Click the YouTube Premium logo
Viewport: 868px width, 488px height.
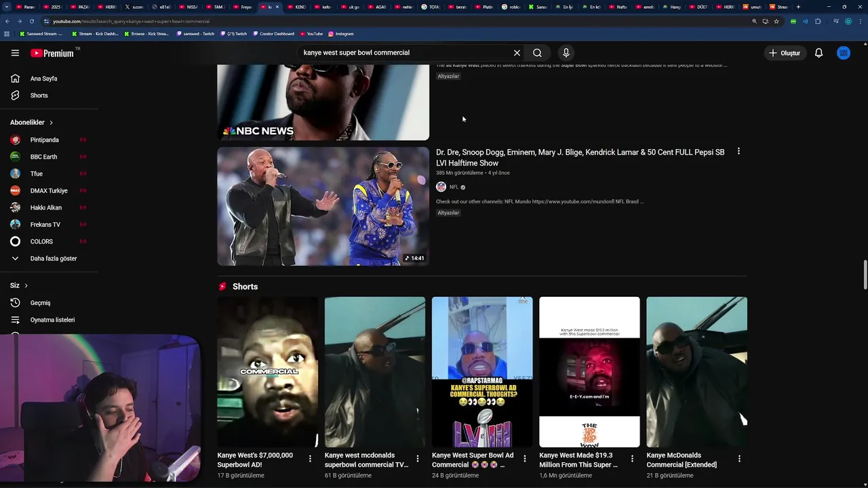coord(52,53)
